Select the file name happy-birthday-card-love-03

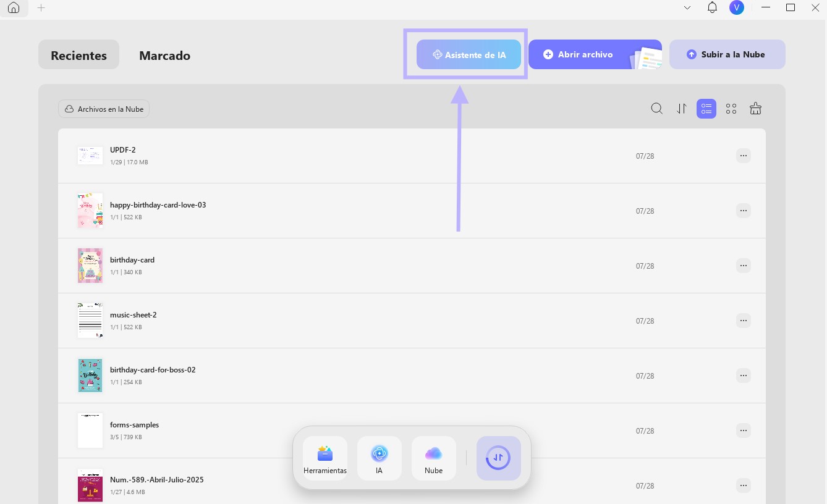158,205
